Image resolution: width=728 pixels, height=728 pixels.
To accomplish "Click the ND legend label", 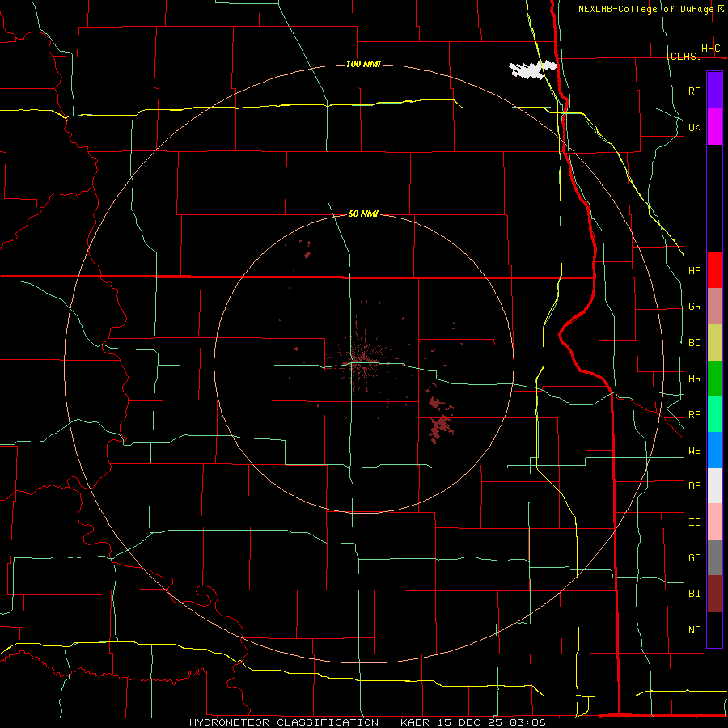I will (695, 630).
